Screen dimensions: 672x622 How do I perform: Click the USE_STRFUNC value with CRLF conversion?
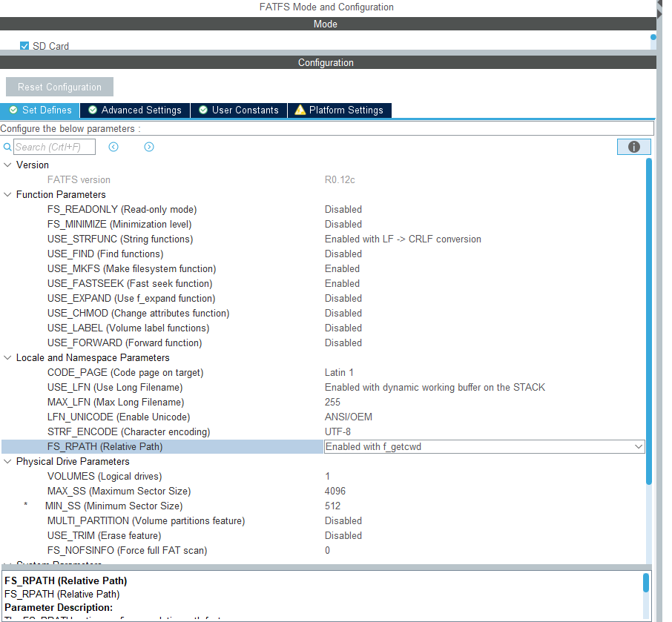click(x=403, y=239)
